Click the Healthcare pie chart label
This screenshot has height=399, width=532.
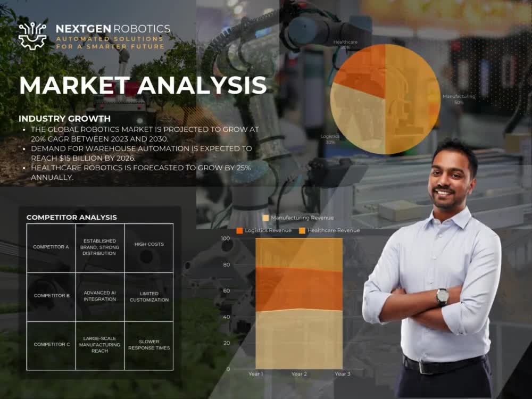(x=345, y=45)
